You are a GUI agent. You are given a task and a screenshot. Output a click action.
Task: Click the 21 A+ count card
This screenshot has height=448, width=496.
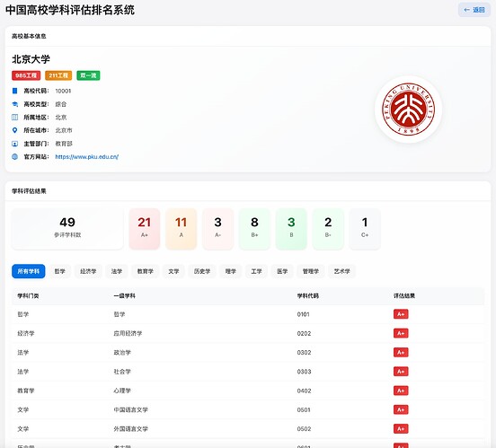pyautogui.click(x=145, y=229)
